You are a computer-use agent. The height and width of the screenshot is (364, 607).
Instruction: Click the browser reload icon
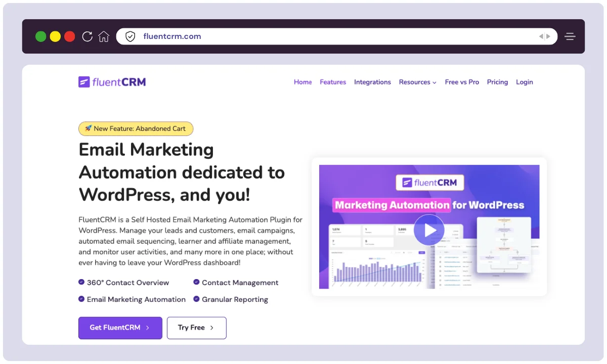point(87,36)
